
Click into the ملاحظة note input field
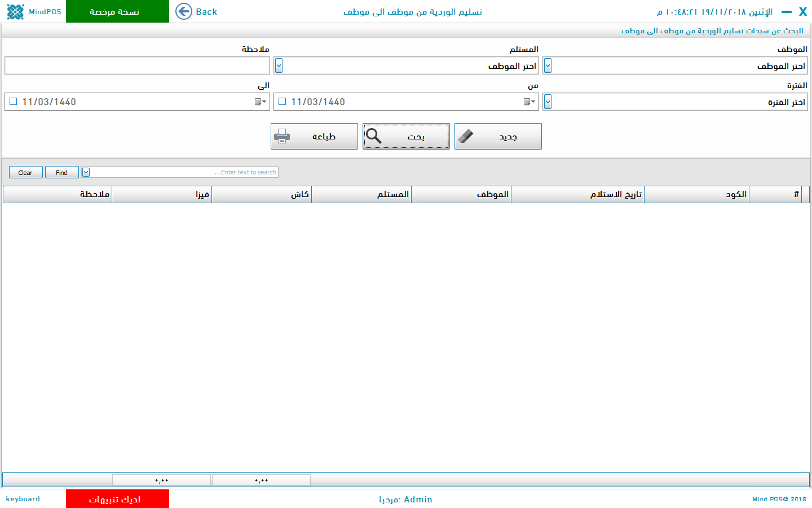137,65
